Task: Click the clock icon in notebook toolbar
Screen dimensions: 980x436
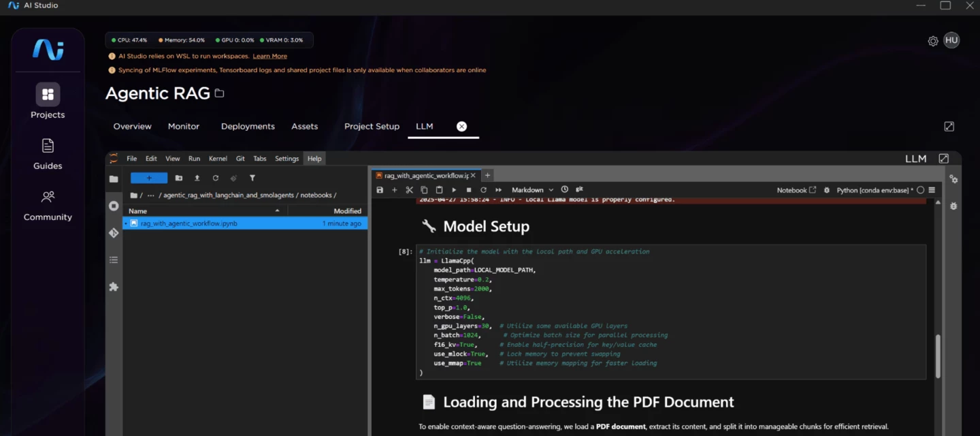Action: click(x=564, y=190)
